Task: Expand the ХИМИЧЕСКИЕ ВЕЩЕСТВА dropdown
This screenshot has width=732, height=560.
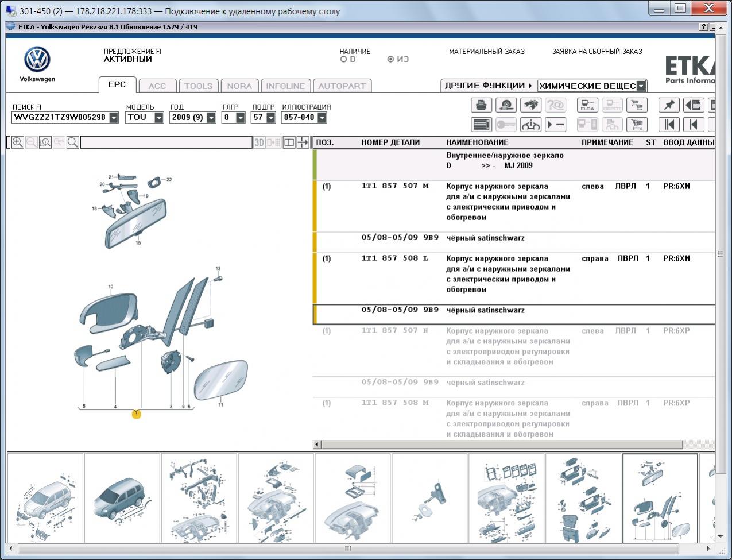Action: point(641,86)
